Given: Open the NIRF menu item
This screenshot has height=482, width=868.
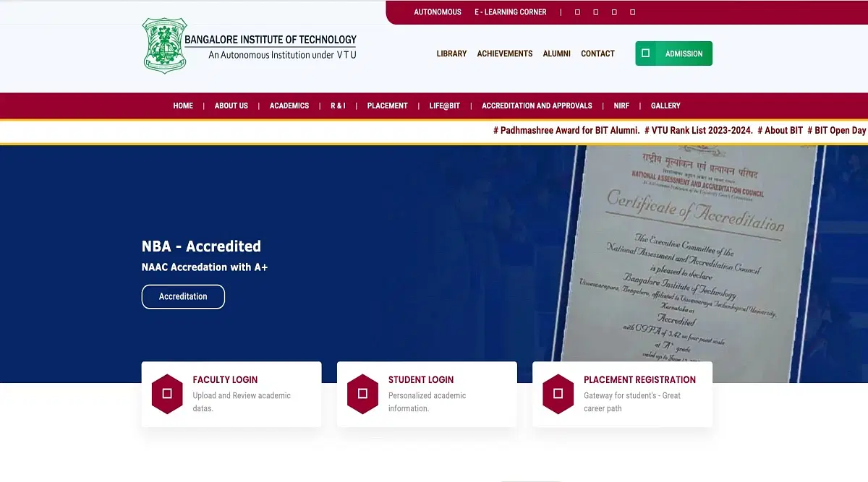Looking at the screenshot, I should (621, 106).
